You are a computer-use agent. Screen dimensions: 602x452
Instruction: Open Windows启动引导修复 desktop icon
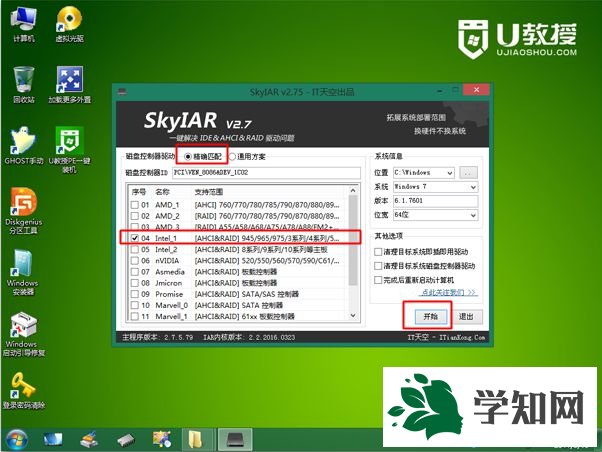click(x=24, y=333)
